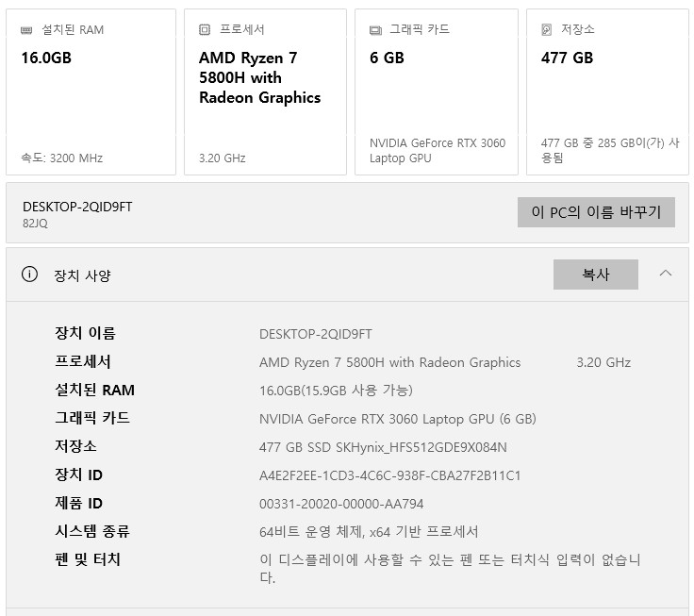Click the 복사 copy button
The height and width of the screenshot is (616, 694).
[x=595, y=275]
